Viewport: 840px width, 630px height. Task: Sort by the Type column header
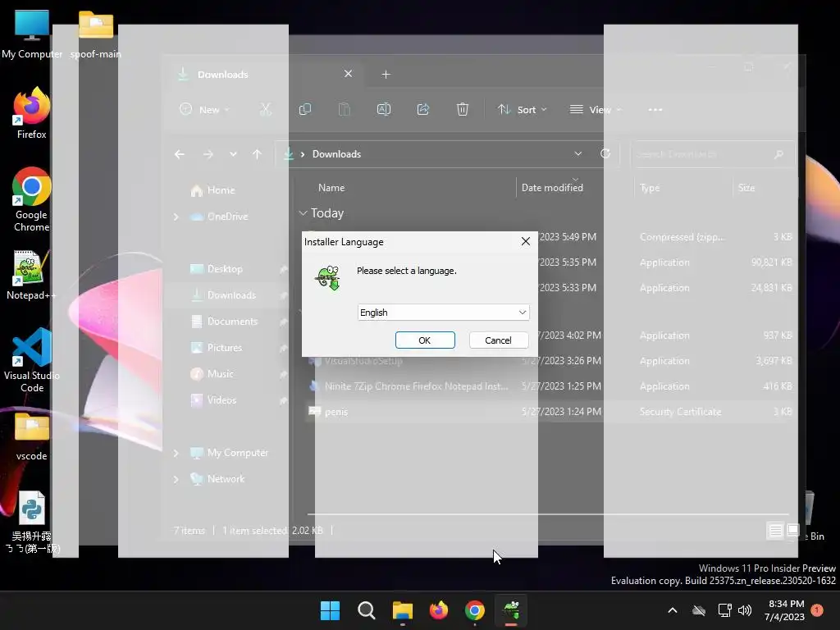pyautogui.click(x=650, y=188)
